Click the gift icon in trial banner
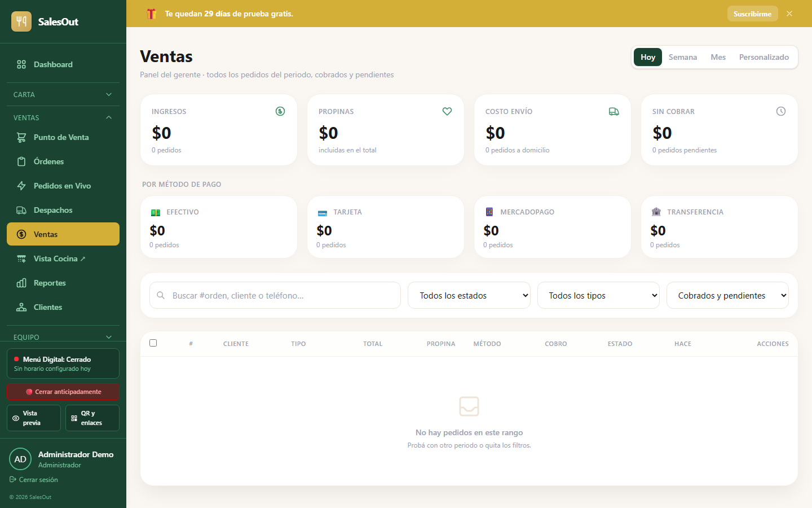 pos(151,14)
